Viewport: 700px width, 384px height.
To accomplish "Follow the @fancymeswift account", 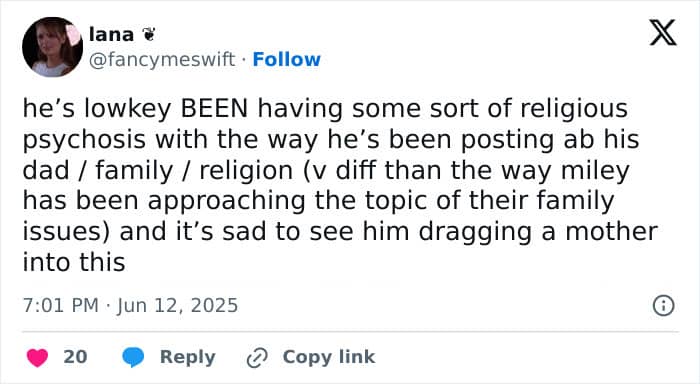I will tap(287, 59).
